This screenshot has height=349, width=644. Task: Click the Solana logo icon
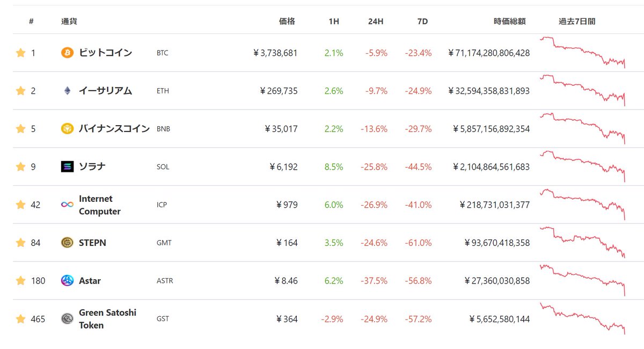pyautogui.click(x=67, y=167)
